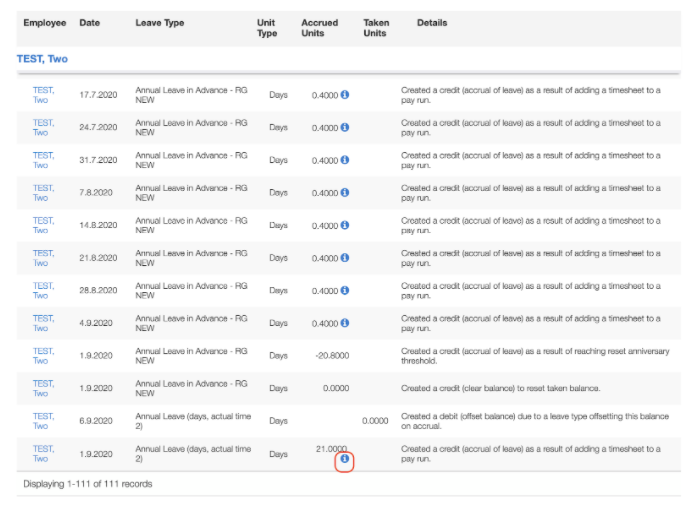Image resolution: width=692 pixels, height=507 pixels.
Task: Click info icon for 21.8.2020 accrued units
Action: tap(345, 258)
